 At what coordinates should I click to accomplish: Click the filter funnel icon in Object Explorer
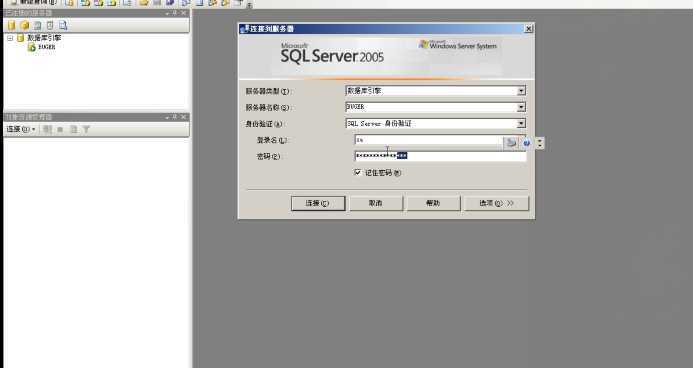click(86, 129)
